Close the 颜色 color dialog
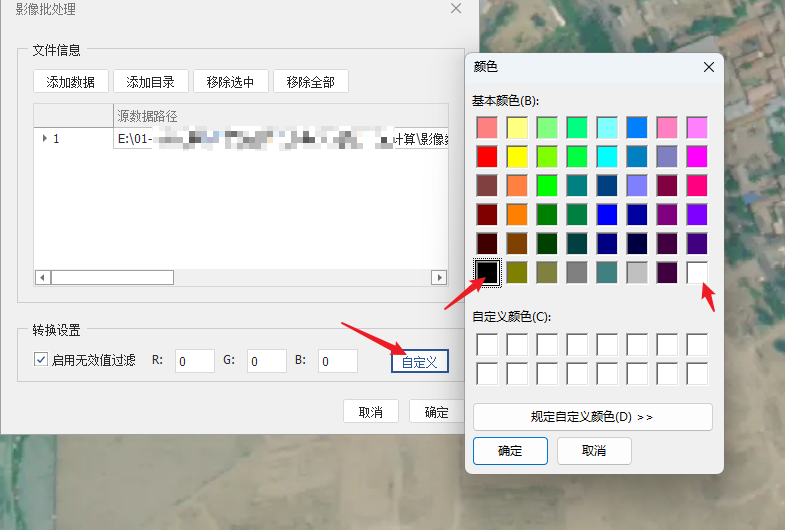The height and width of the screenshot is (530, 785). click(x=709, y=67)
